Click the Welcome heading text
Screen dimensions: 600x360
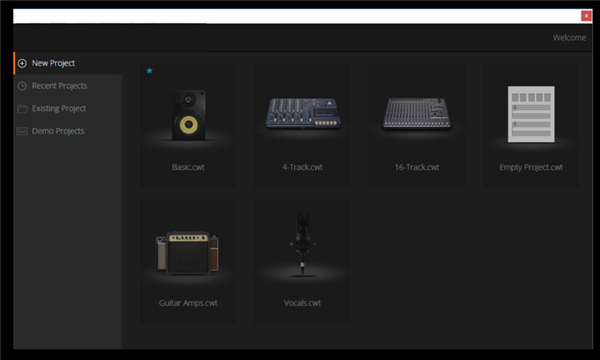(x=569, y=37)
